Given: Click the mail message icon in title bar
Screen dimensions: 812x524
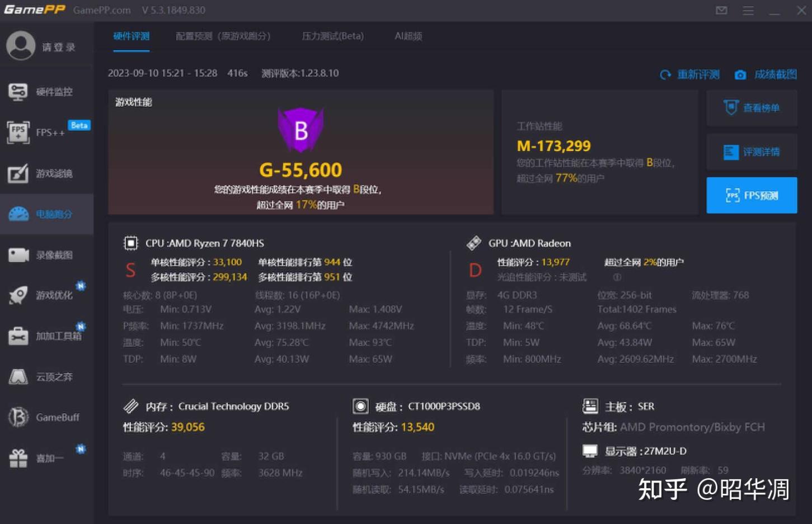Looking at the screenshot, I should (x=721, y=10).
